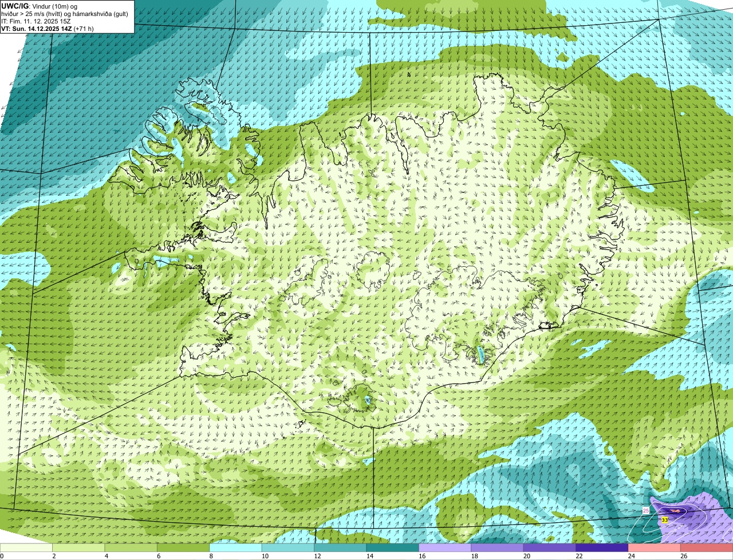The width and height of the screenshot is (733, 560).
Task: Click the 'VT: Sun. 14.12.2025 14Z (+71 h)' line
Action: [48, 29]
